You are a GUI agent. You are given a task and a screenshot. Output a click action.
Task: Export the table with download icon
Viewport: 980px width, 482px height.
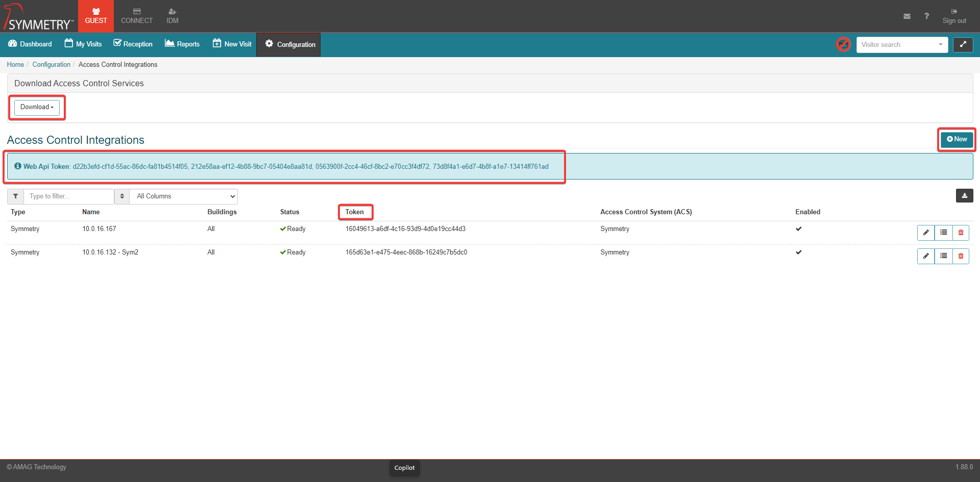pos(964,195)
